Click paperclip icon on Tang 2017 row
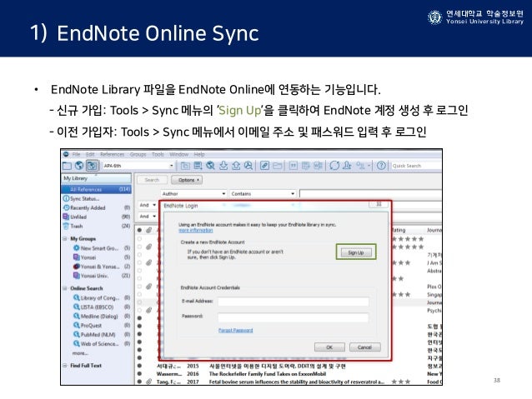This screenshot has height=399, width=532. pos(148,382)
